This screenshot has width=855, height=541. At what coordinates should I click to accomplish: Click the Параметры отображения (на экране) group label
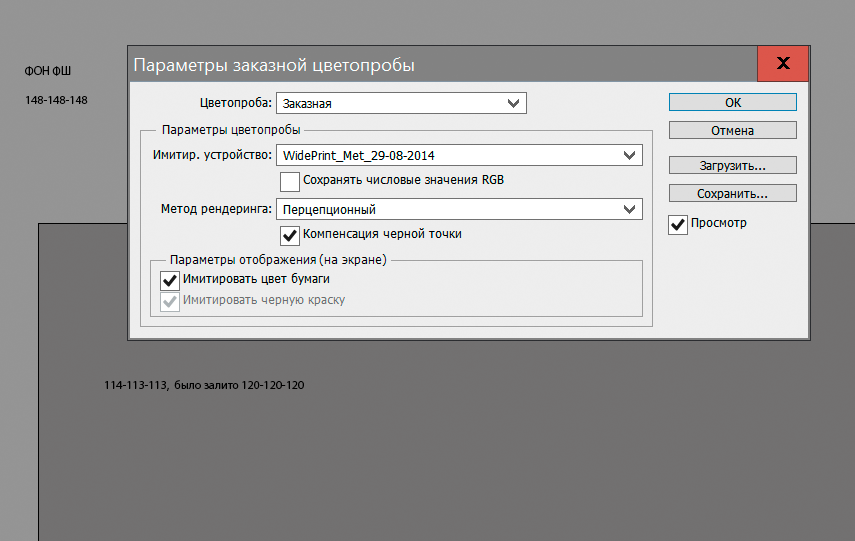pyautogui.click(x=278, y=260)
